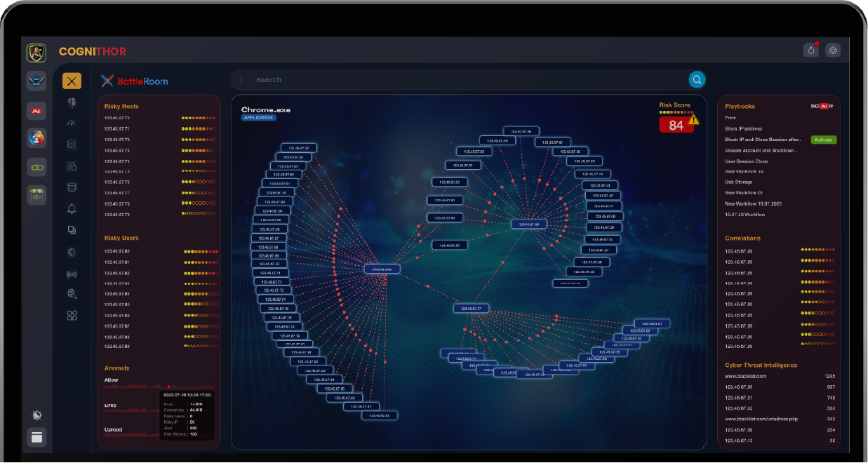Screen dimensions: 868x463
Task: Open www.blacklist.com threat intelligence entry
Action: (745, 376)
